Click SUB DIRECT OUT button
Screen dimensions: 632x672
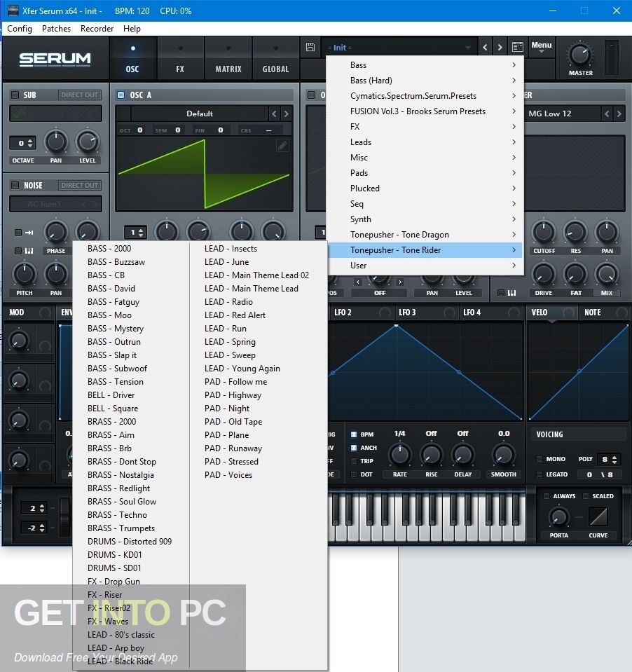tap(79, 95)
